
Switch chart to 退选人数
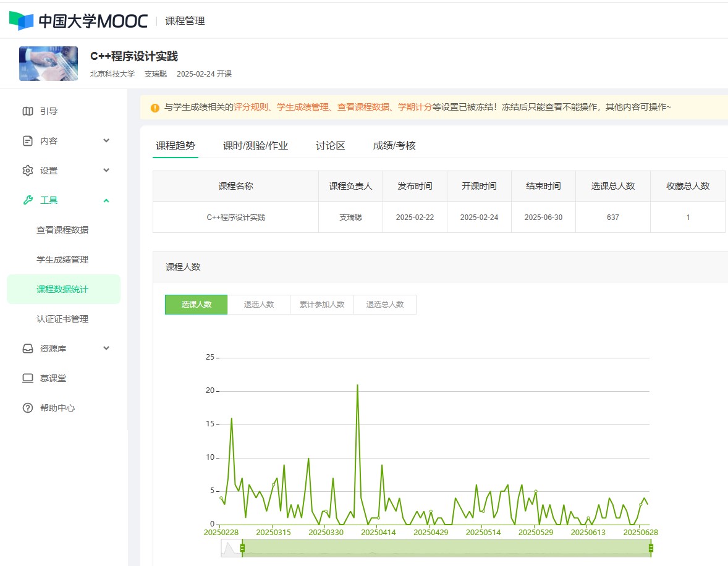[x=259, y=305]
